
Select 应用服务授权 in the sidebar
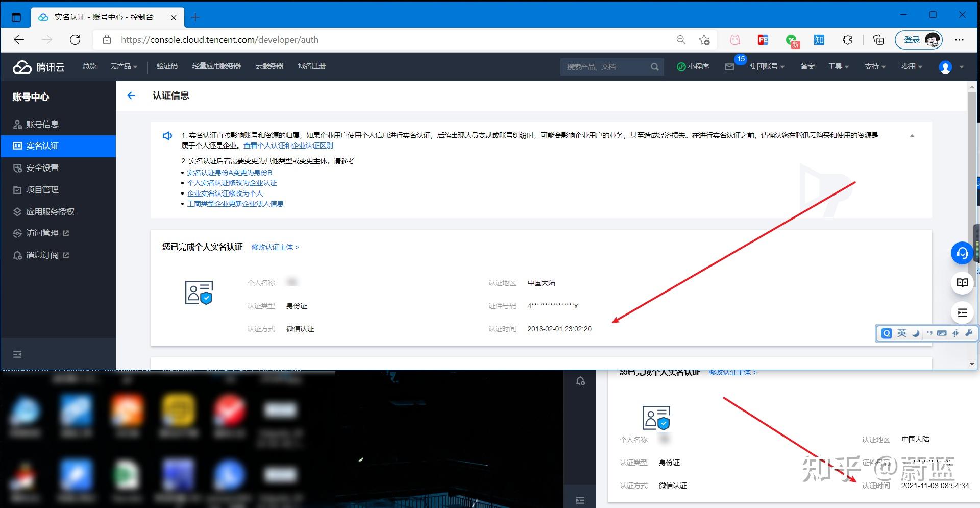click(x=58, y=212)
